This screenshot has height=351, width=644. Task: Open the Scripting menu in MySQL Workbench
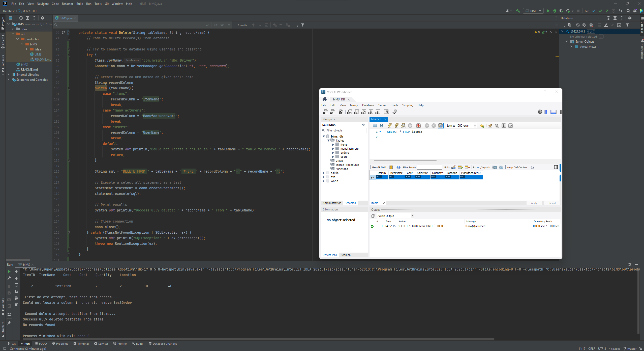pos(408,105)
